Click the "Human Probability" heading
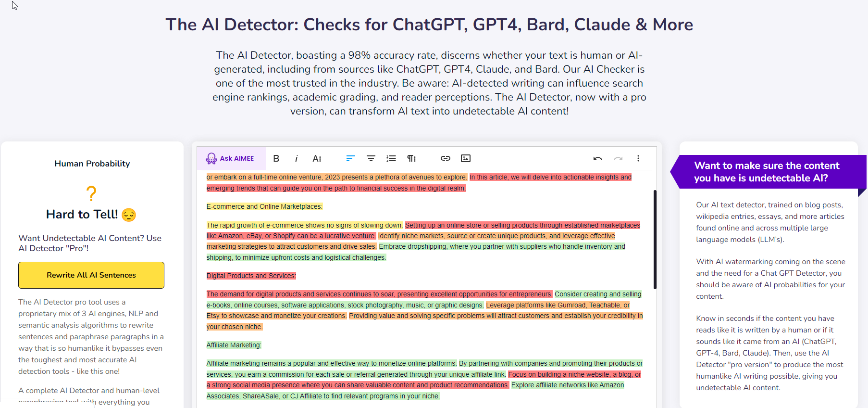 pyautogui.click(x=92, y=164)
